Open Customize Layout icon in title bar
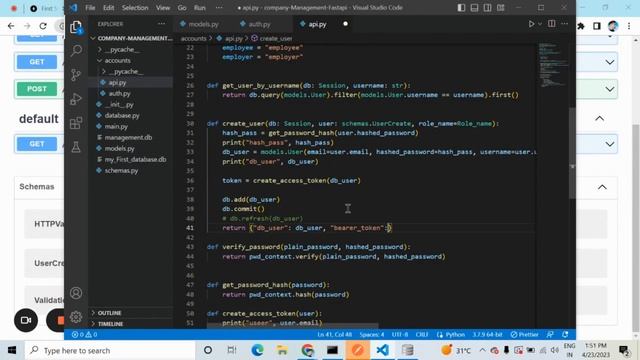This screenshot has width=640, height=360. (500, 8)
